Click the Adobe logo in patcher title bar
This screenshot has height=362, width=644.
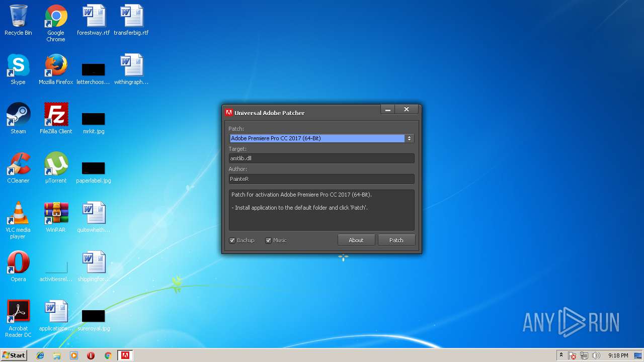[229, 113]
